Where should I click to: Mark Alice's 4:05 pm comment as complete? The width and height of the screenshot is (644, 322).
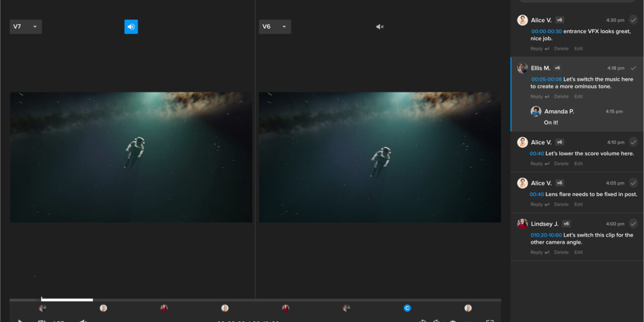coord(633,183)
